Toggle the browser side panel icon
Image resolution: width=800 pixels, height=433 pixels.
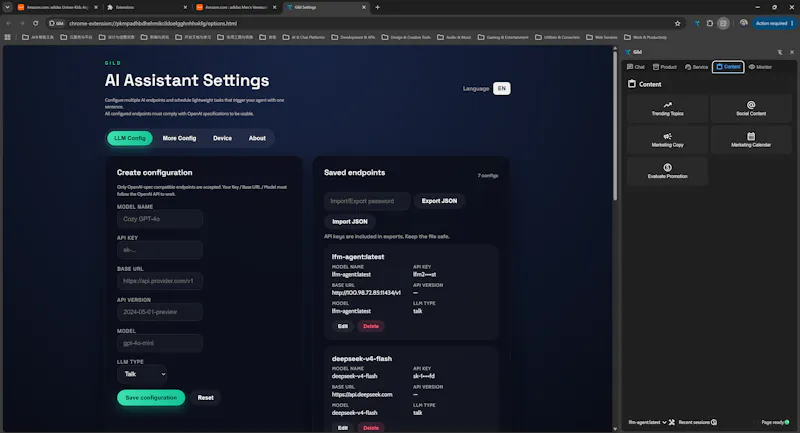click(x=723, y=23)
